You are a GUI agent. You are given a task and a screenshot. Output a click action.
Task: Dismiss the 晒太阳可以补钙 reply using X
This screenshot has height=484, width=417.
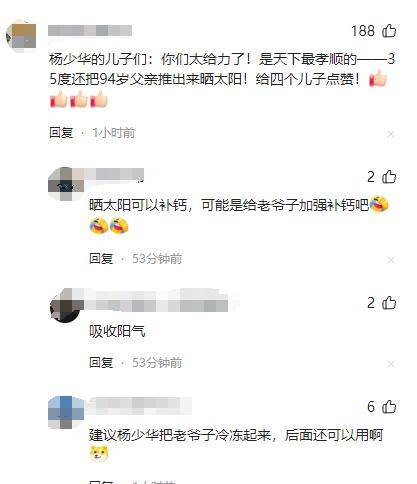(391, 260)
